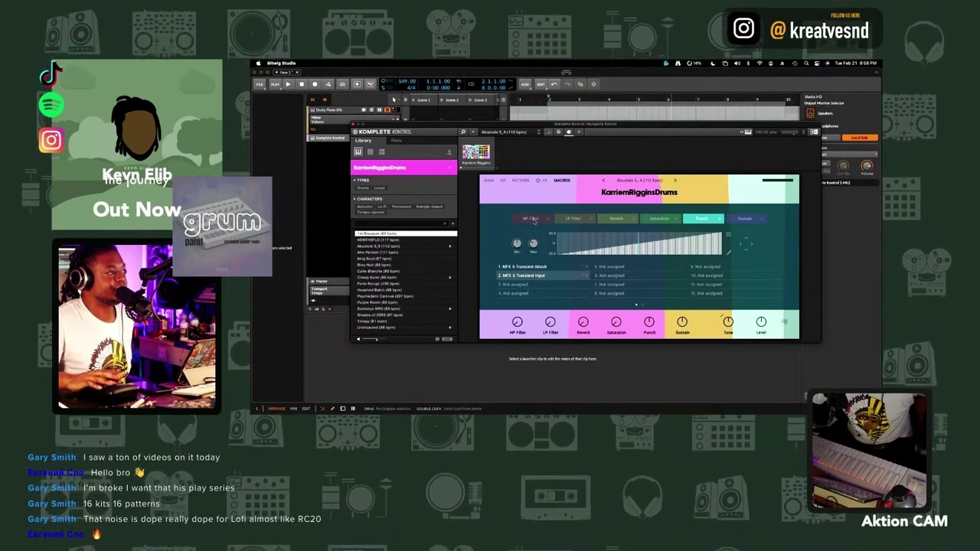The height and width of the screenshot is (551, 980).
Task: Select the instruments keyboard icon in Library
Action: point(358,152)
